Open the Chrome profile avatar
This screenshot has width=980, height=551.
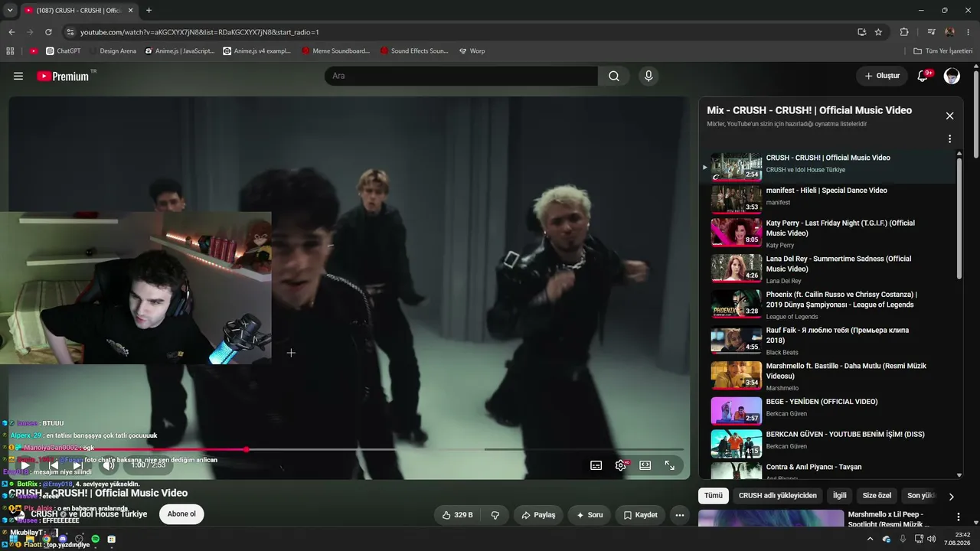[950, 32]
